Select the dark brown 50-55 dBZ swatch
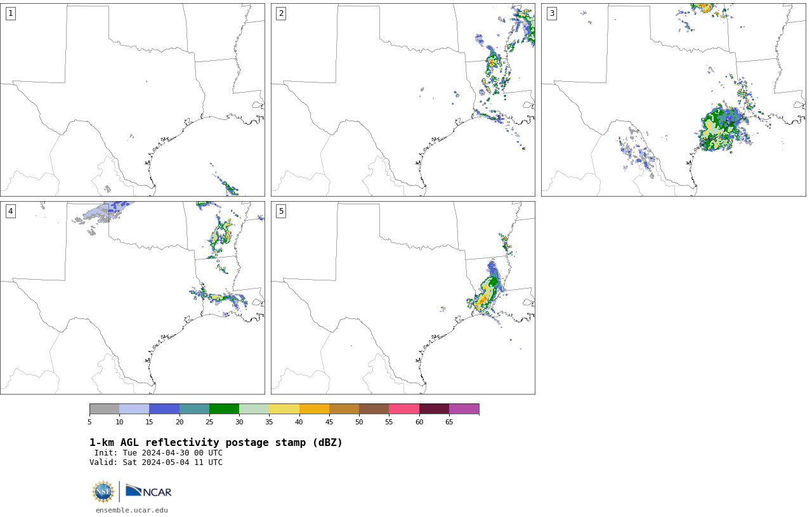Viewport: 812px width, 517px height. (x=374, y=409)
